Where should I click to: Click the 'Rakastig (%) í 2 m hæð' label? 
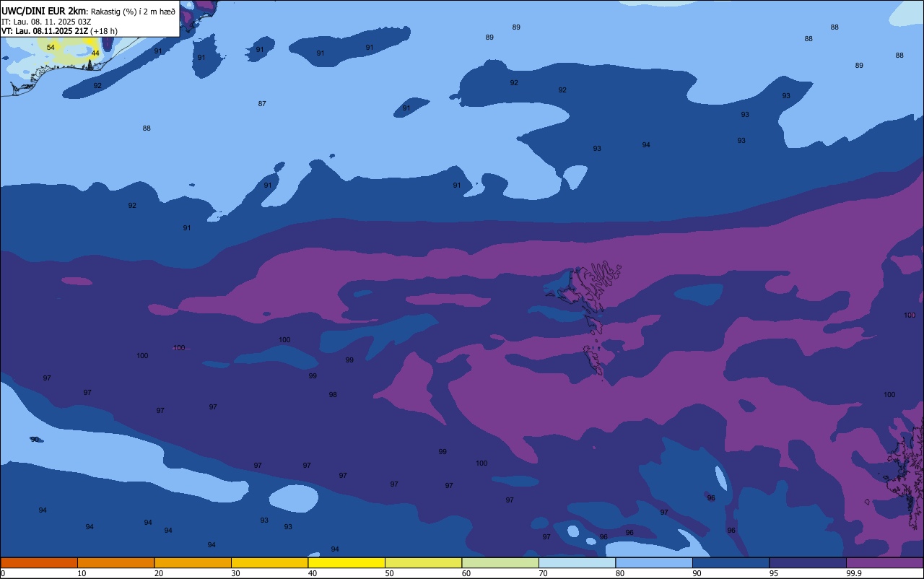(x=133, y=11)
